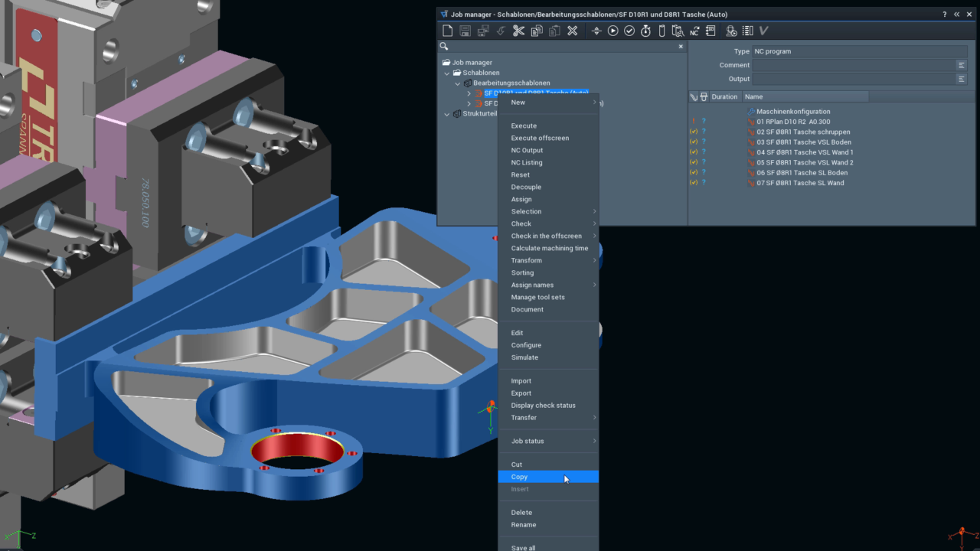This screenshot has height=551, width=980.
Task: Click the new document toolbar icon
Action: point(449,31)
